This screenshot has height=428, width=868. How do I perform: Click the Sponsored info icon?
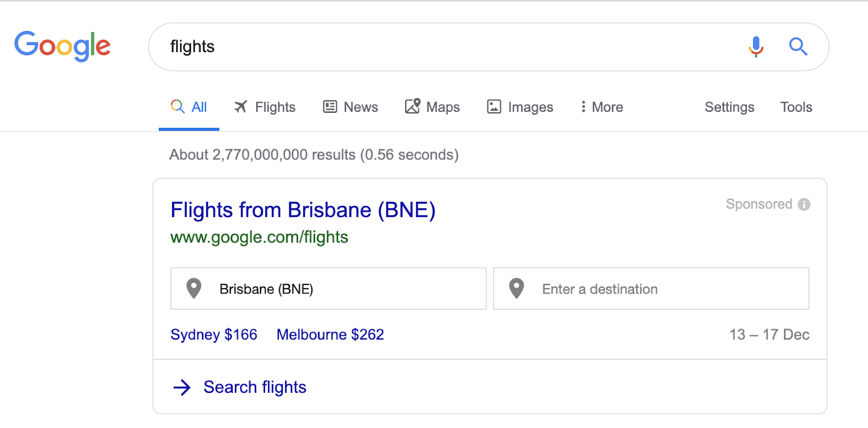coord(804,205)
